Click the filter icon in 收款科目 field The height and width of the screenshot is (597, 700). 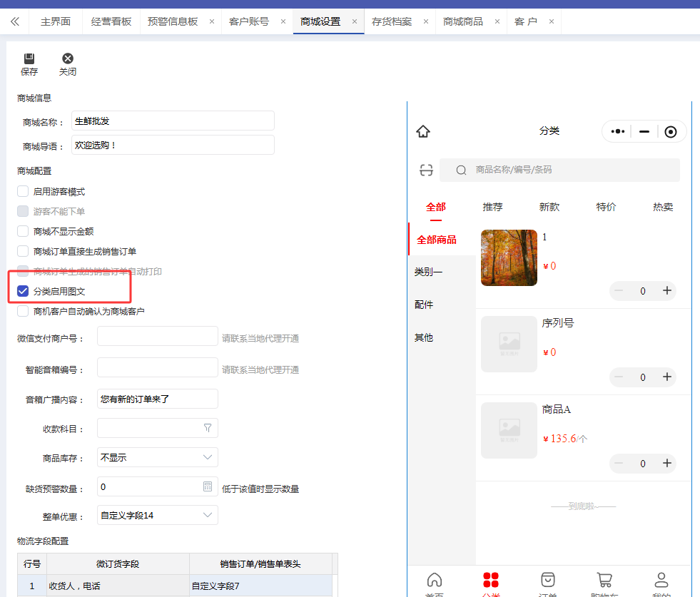coord(208,428)
